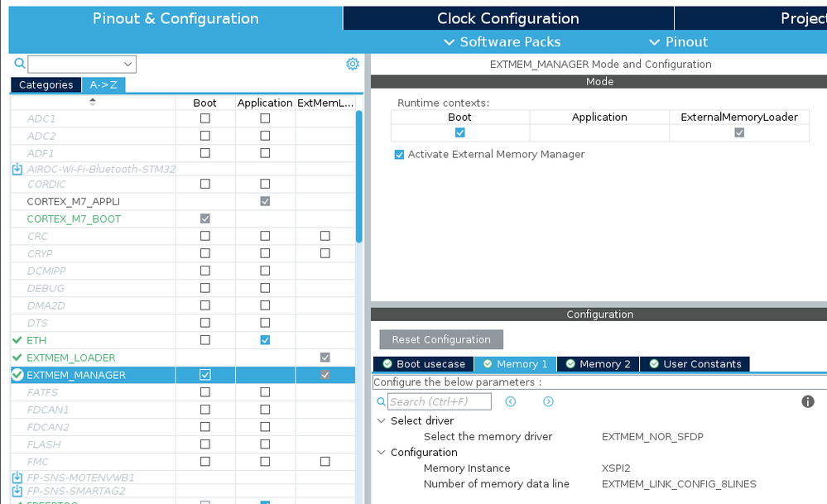This screenshot has width=827, height=504.
Task: Uncheck ETH Application checkbox
Action: point(265,340)
